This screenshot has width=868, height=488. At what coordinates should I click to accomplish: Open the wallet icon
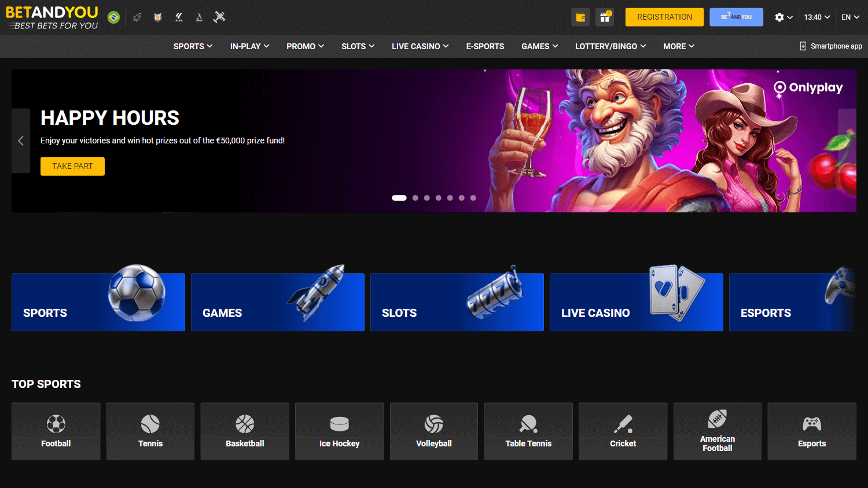coord(580,17)
